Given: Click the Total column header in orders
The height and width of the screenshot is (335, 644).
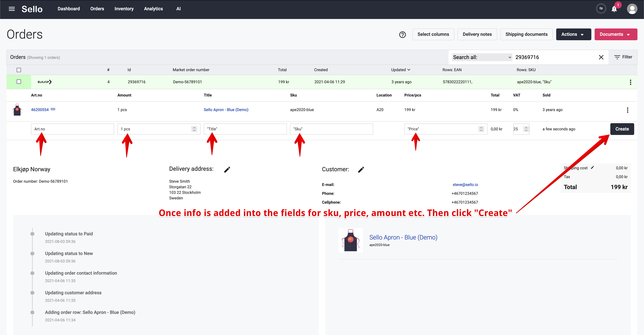Looking at the screenshot, I should pos(282,70).
